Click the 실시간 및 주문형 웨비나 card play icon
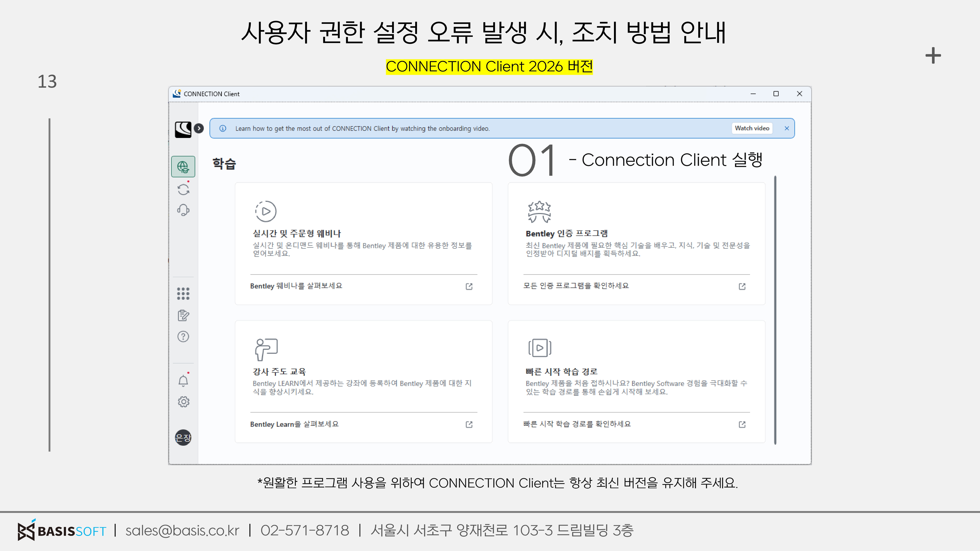980x551 pixels. (266, 211)
